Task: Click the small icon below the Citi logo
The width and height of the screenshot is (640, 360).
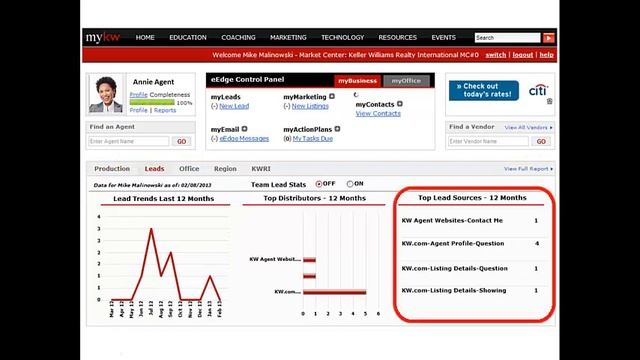Action: [x=549, y=101]
